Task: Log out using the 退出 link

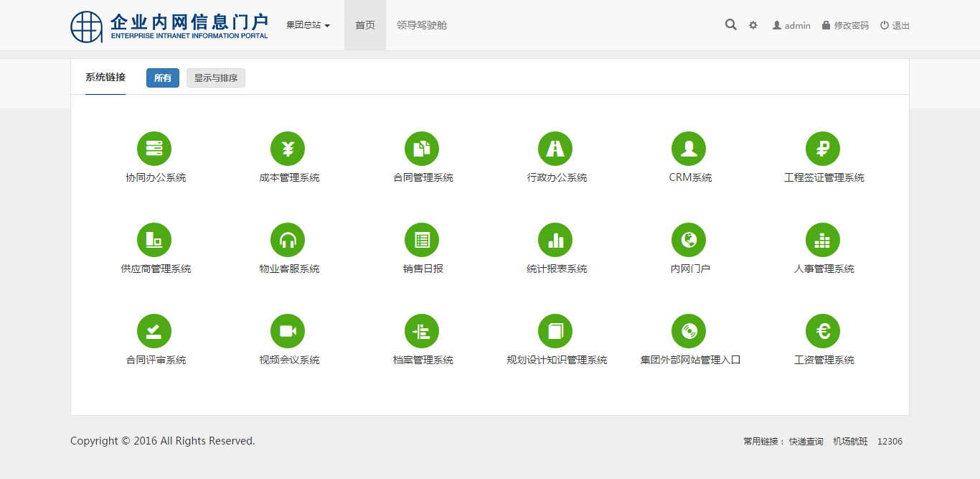Action: (895, 25)
